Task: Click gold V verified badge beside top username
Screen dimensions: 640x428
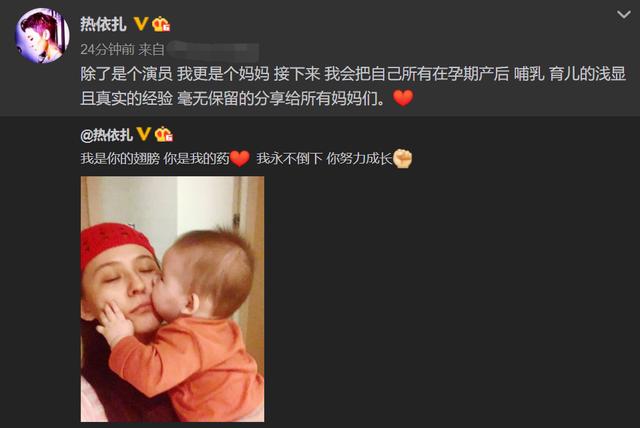Action: click(141, 24)
